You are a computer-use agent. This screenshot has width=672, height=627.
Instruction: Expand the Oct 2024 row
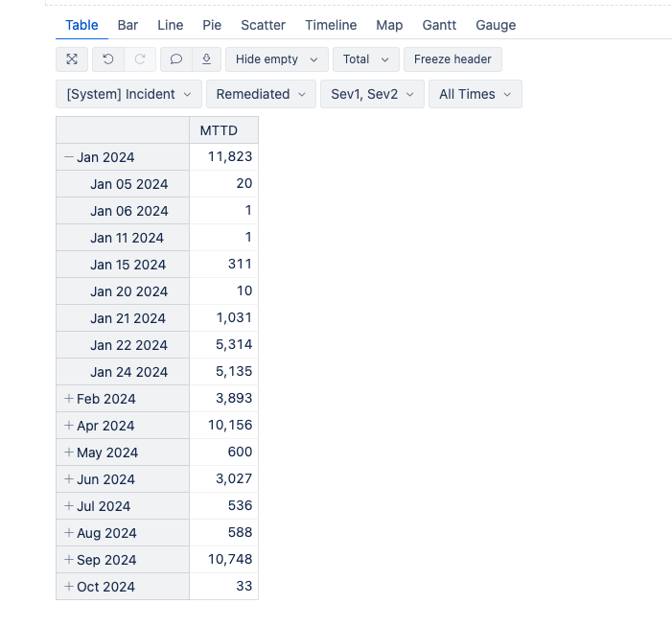click(69, 587)
